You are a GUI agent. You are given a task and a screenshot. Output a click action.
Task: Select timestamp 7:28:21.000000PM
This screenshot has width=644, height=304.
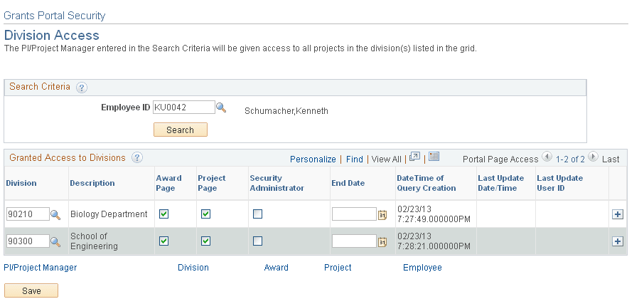click(434, 246)
